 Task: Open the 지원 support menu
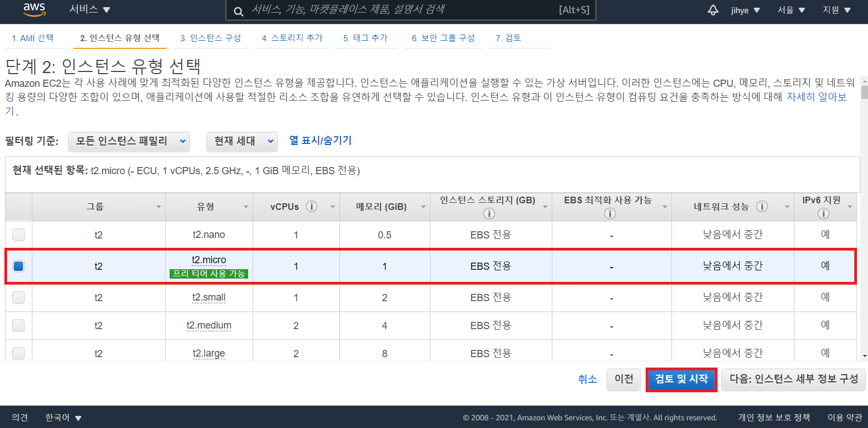[837, 10]
